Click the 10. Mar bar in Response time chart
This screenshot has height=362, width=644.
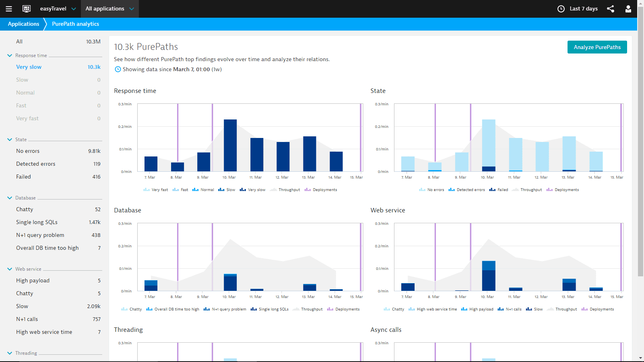coord(230,146)
